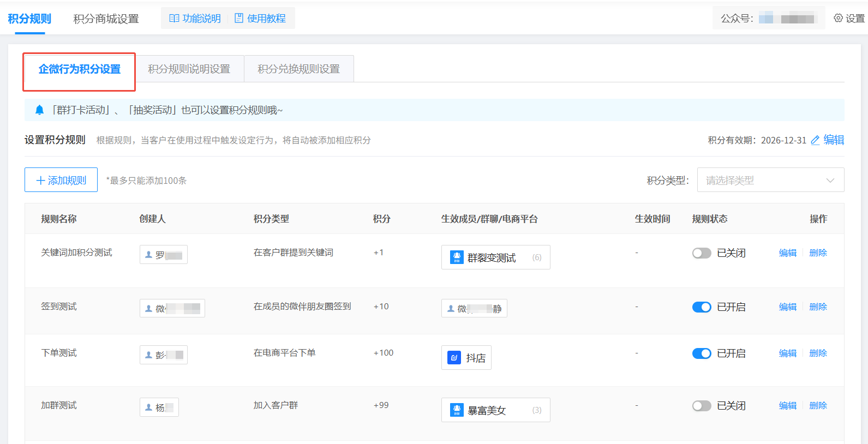Click the +10 points value
The width and height of the screenshot is (868, 444).
coord(381,307)
